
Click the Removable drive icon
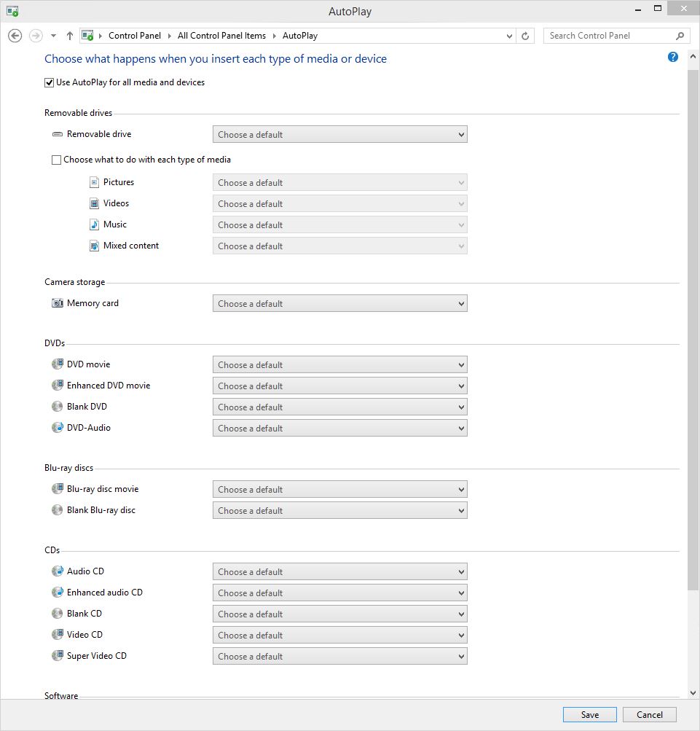(58, 134)
